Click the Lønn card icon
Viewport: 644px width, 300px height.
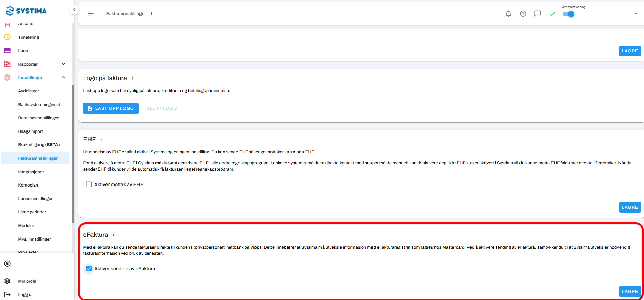[x=7, y=50]
